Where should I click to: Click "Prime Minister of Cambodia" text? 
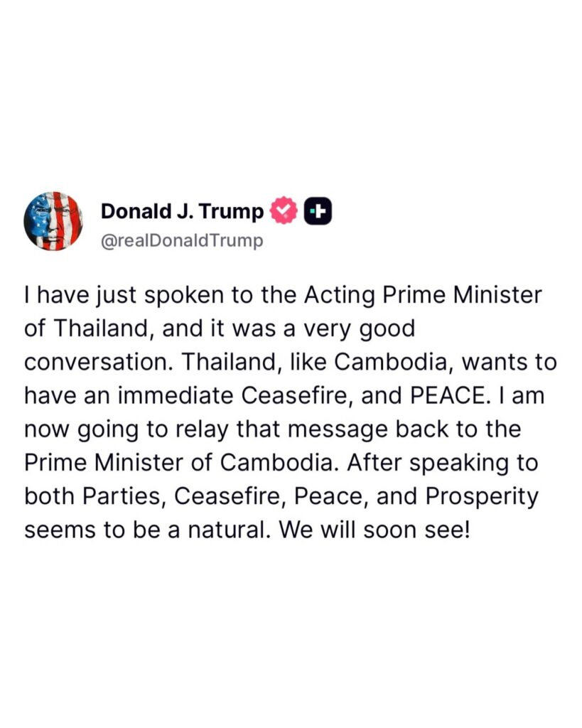click(179, 462)
